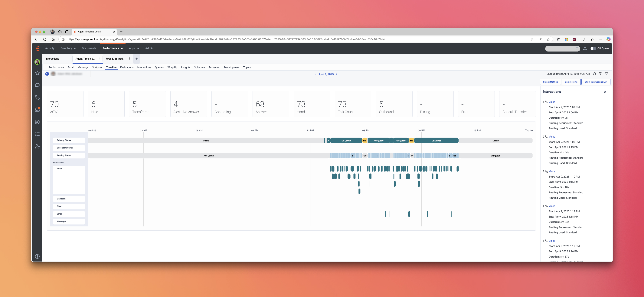The image size is (644, 297).
Task: Open the filter funnel icon
Action: click(606, 74)
